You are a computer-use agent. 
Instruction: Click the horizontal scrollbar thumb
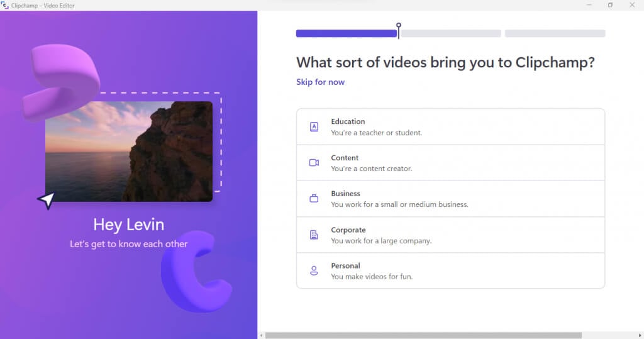423,335
